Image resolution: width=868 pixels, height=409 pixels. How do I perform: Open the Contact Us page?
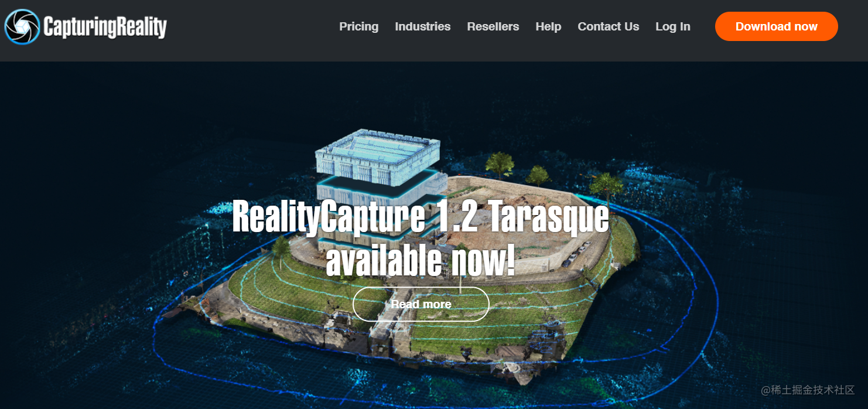coord(609,26)
